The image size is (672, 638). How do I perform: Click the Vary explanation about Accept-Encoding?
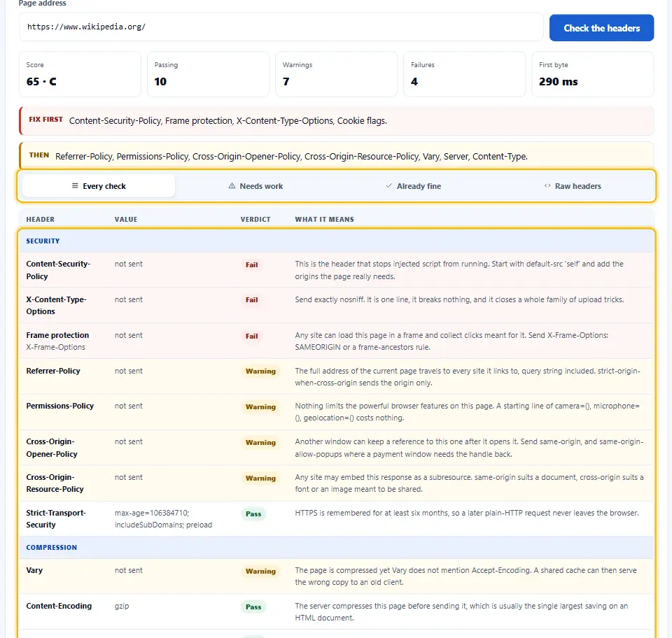466,576
